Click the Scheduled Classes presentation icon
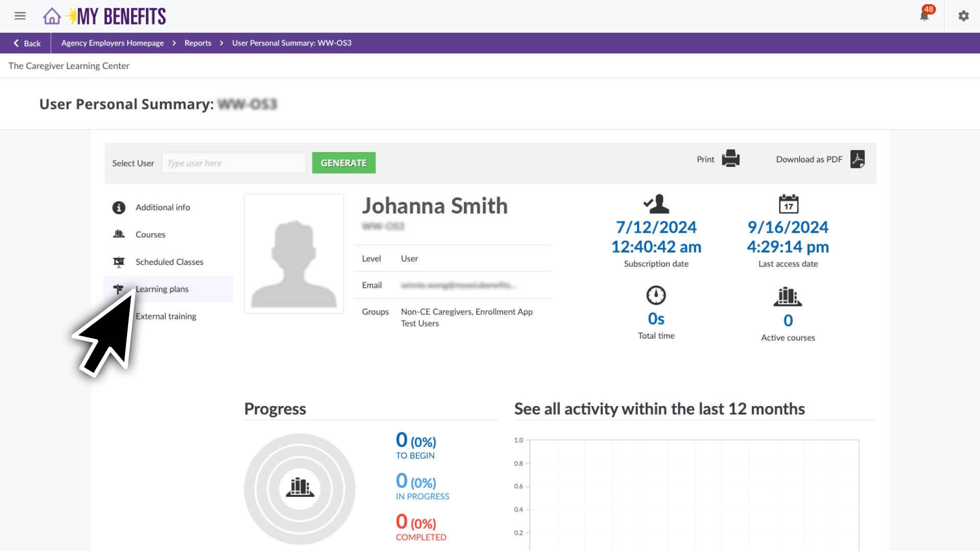This screenshot has width=980, height=551. tap(118, 262)
